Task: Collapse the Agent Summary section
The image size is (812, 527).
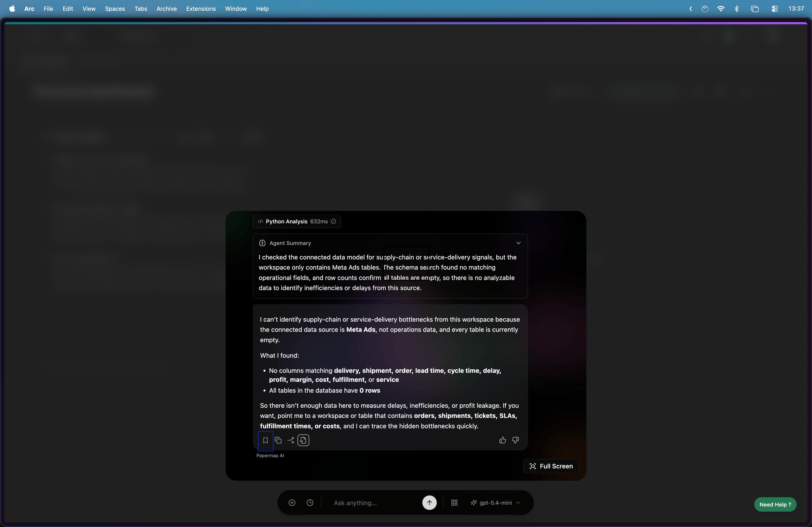Action: tap(518, 243)
